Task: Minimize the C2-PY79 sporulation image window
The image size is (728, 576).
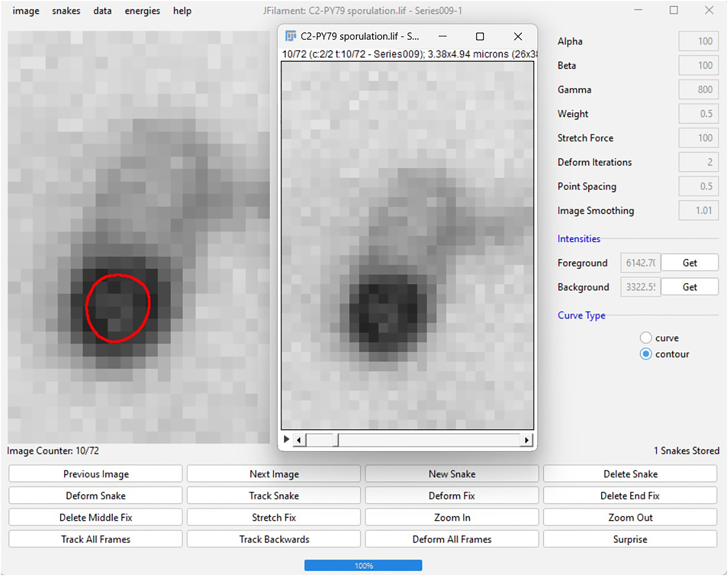Action: click(x=442, y=36)
